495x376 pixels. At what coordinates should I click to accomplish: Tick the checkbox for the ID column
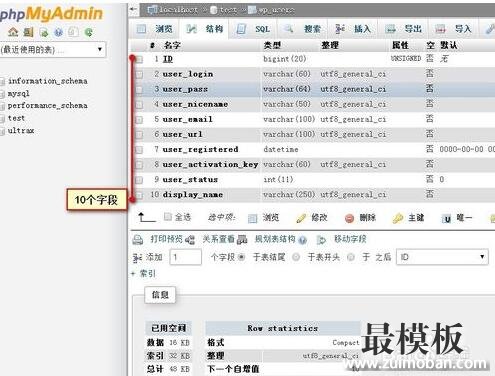pos(139,60)
